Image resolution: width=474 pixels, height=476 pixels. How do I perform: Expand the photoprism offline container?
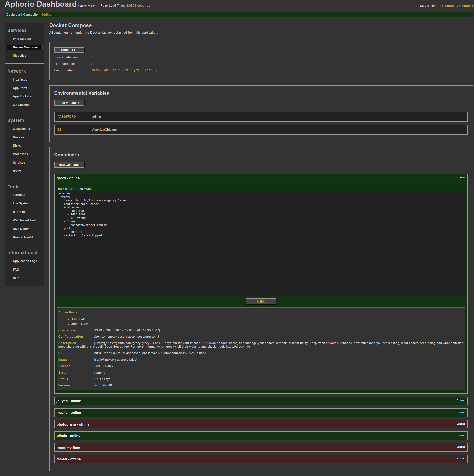pyautogui.click(x=461, y=424)
